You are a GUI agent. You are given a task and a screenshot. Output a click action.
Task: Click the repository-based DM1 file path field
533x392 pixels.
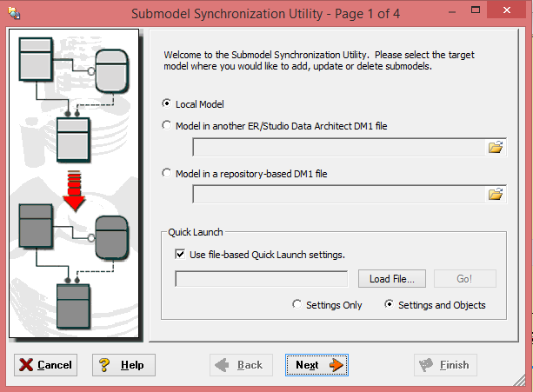click(338, 195)
